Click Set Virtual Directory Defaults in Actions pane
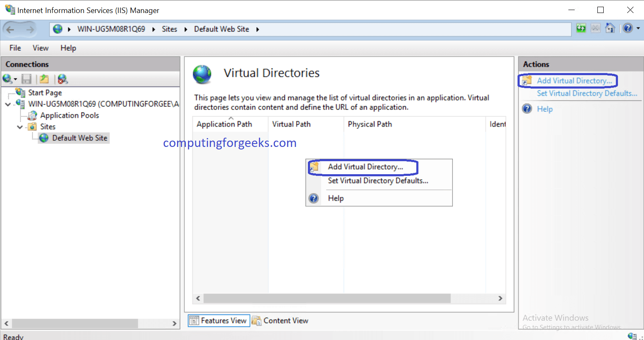This screenshot has width=644, height=340. point(586,93)
